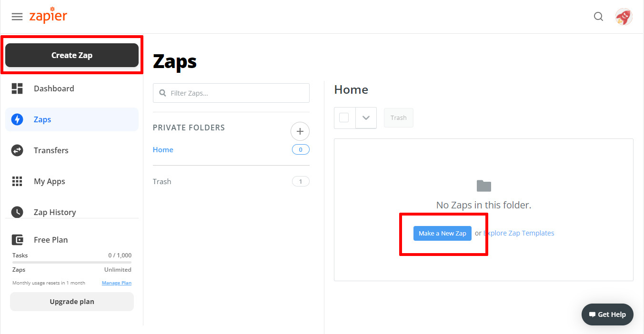Select the Zaps sidebar item
This screenshot has width=644, height=334.
72,119
